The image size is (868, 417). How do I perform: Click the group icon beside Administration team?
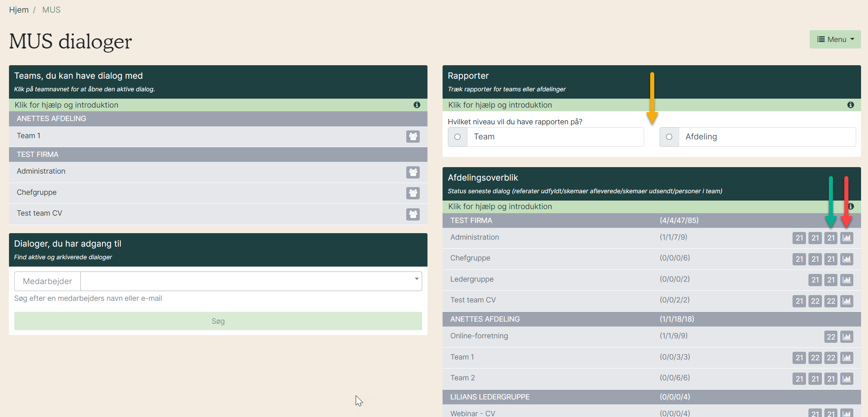click(x=413, y=172)
